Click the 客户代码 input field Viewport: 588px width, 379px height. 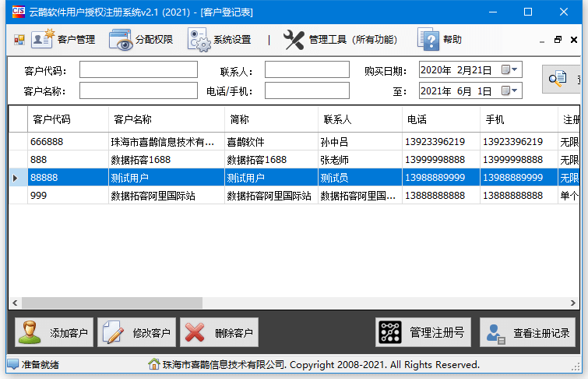(x=138, y=70)
